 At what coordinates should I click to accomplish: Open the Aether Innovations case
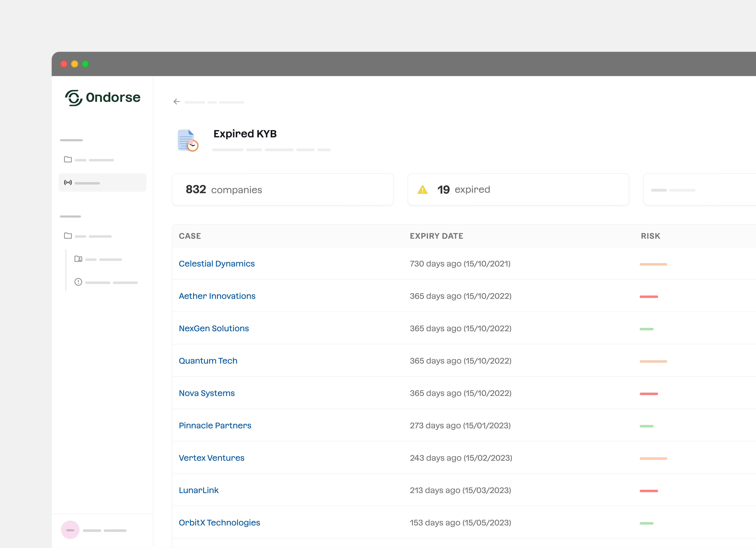tap(217, 296)
